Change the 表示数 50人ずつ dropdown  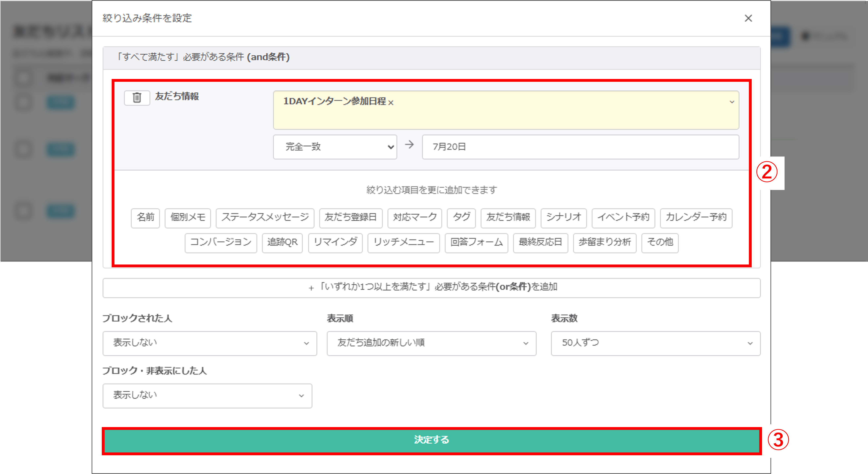point(655,343)
